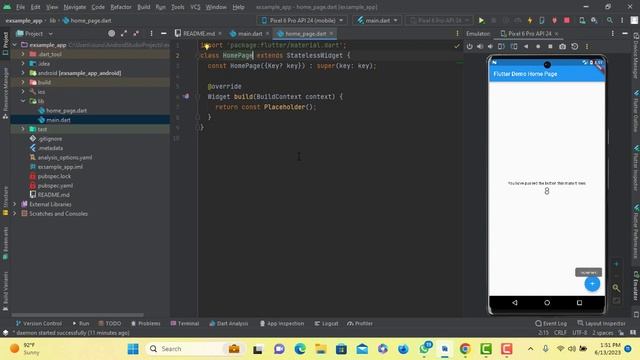Rotate emulator right icon
Viewport: 640px width, 360px height.
(514, 47)
